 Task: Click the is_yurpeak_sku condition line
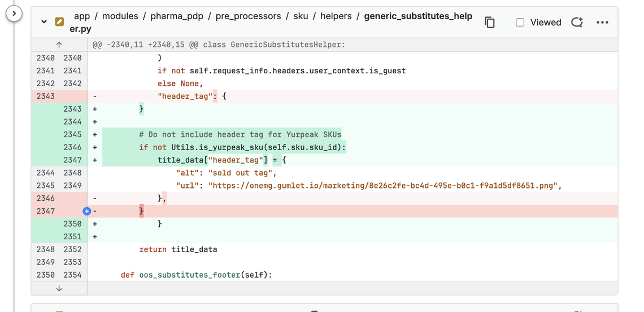[x=242, y=147]
